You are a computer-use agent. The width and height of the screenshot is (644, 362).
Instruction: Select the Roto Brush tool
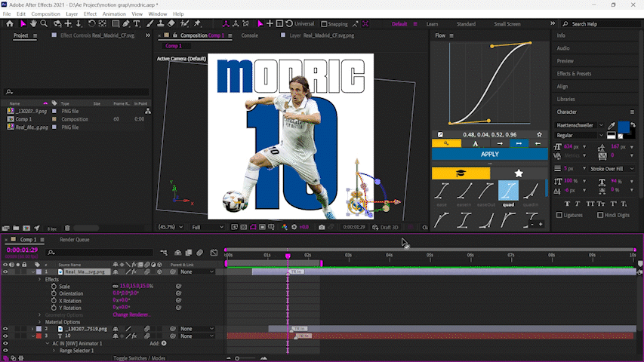[x=184, y=24]
